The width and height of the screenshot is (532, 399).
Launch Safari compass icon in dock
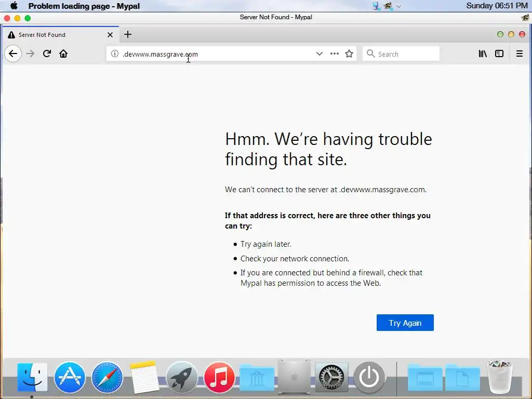107,377
